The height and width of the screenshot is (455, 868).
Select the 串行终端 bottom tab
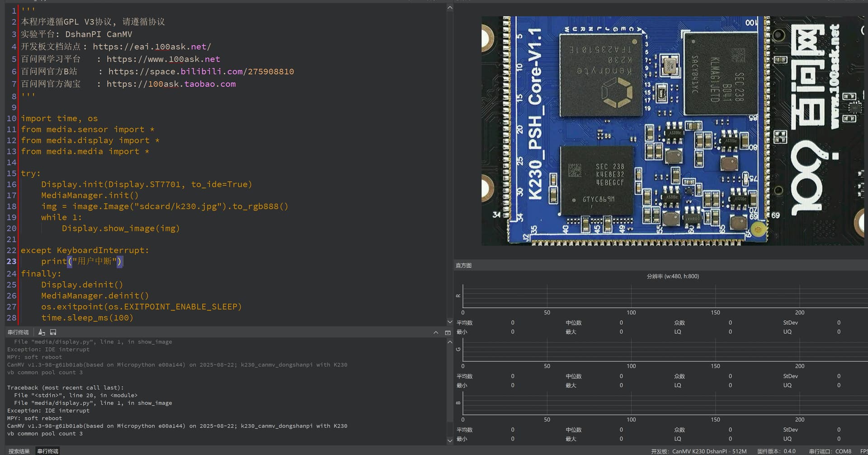[48, 451]
